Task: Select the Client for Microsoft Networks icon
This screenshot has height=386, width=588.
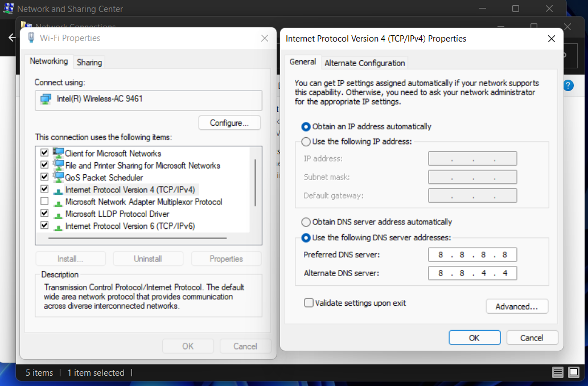Action: tap(59, 153)
